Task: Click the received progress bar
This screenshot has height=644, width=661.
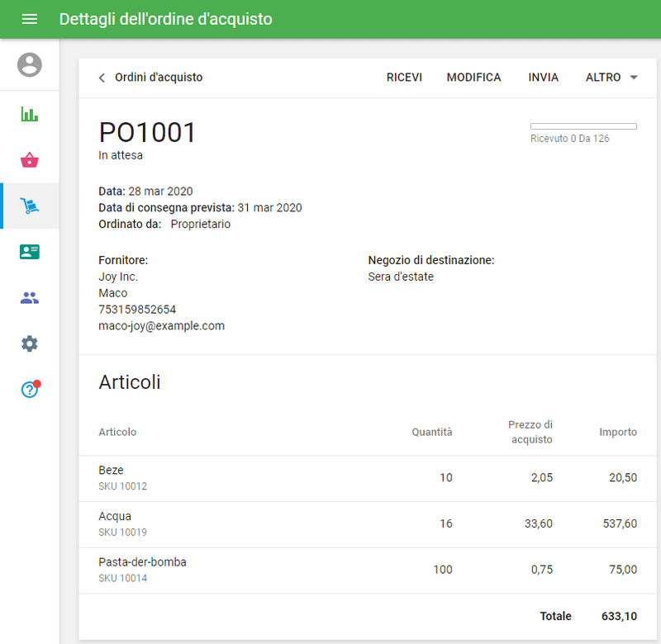Action: pos(583,126)
